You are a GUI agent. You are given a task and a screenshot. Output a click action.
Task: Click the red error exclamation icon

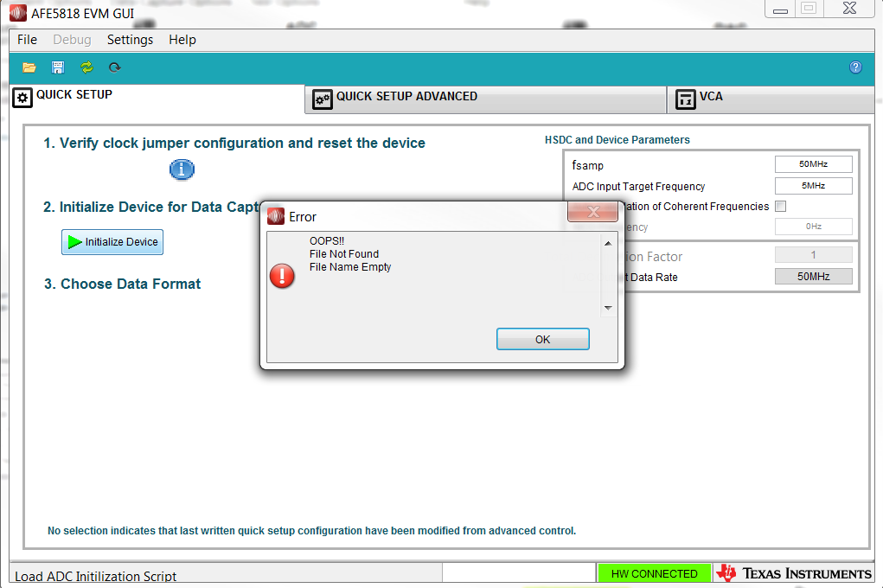282,276
